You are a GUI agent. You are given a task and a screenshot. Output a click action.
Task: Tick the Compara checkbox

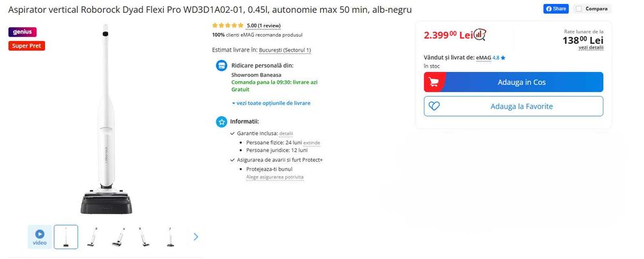[579, 8]
